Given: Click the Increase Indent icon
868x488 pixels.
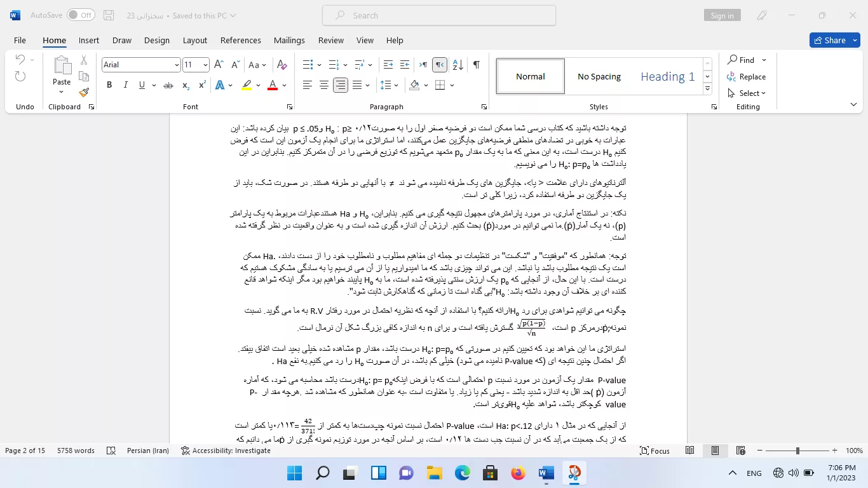Looking at the screenshot, I should point(405,65).
